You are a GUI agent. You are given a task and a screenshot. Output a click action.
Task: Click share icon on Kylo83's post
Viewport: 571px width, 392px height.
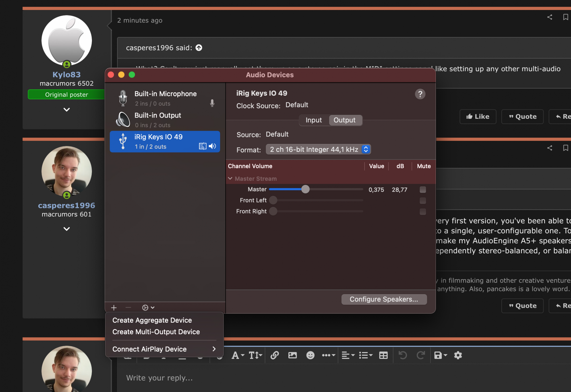coord(550,17)
